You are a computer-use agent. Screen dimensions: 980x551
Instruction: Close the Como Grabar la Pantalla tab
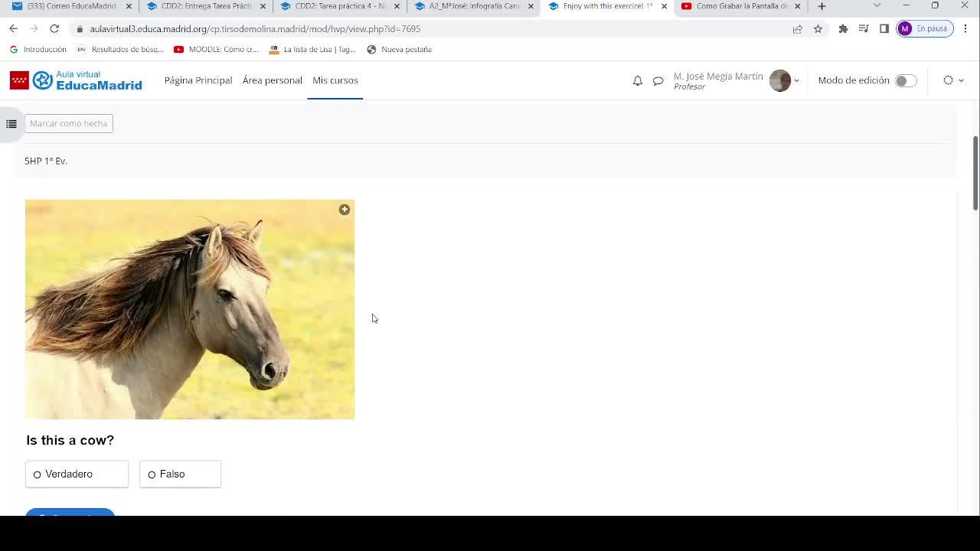coord(798,6)
